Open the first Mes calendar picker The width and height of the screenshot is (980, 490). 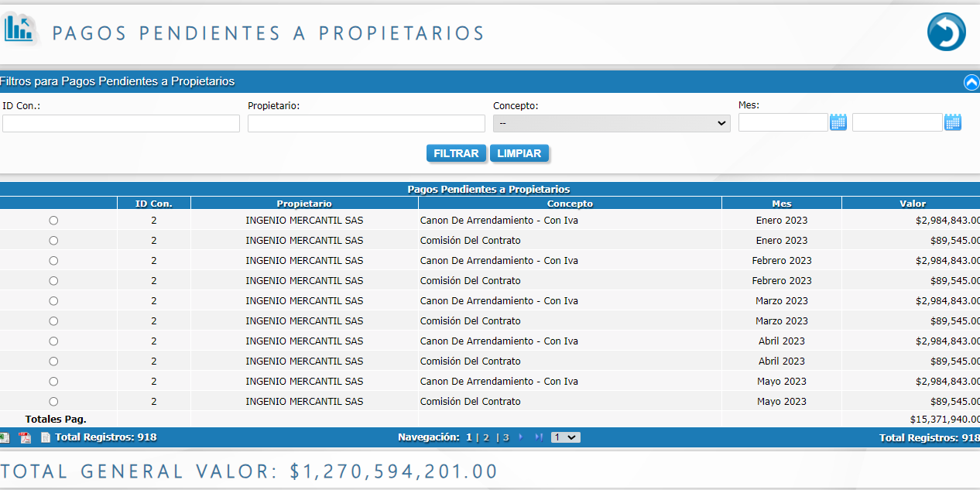(838, 122)
